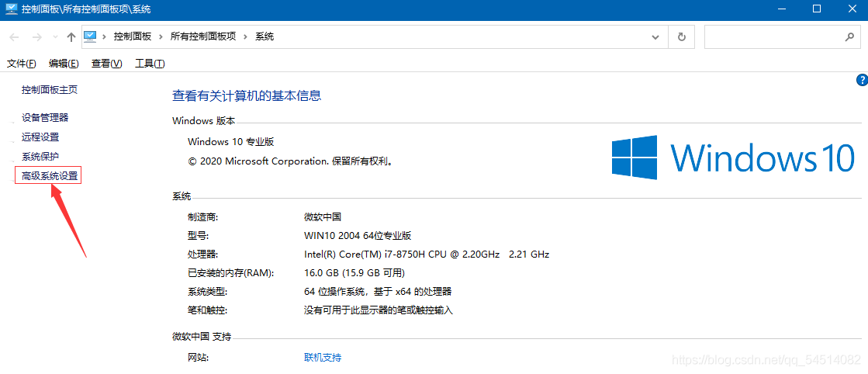This screenshot has height=374, width=868.
Task: Open 联机支持 website link
Action: pos(323,358)
